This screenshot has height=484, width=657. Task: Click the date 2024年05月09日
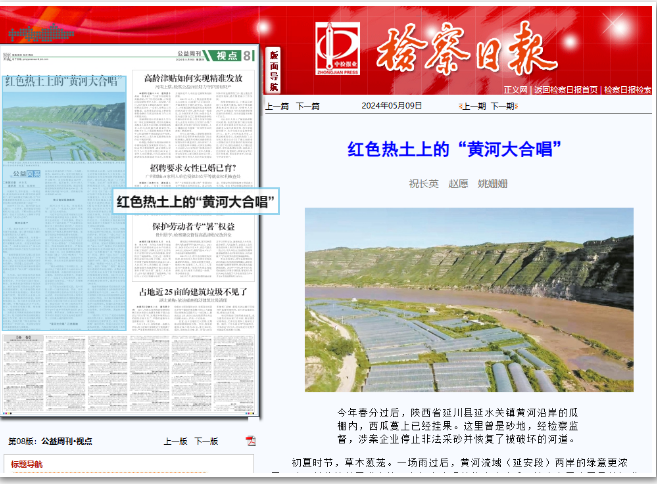coord(391,106)
